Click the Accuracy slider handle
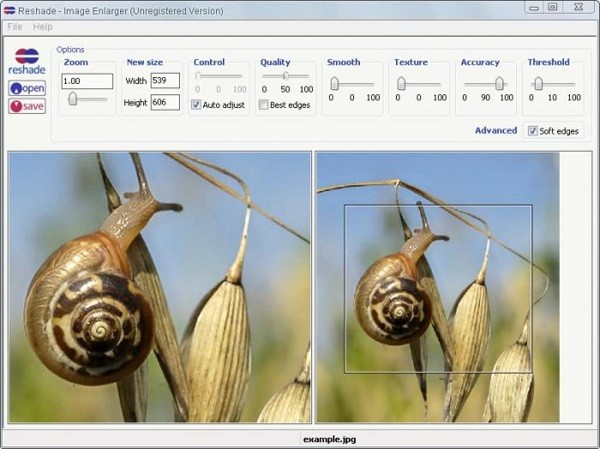 [x=499, y=84]
